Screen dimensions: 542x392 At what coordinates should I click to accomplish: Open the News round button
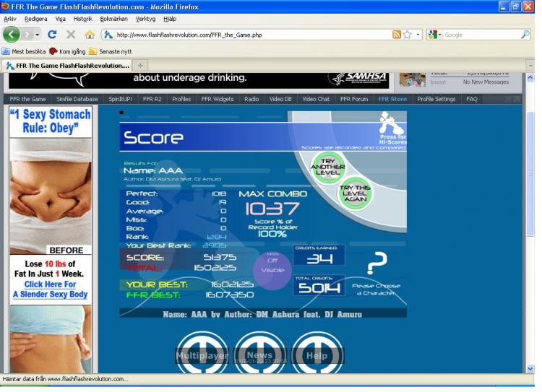tap(259, 355)
